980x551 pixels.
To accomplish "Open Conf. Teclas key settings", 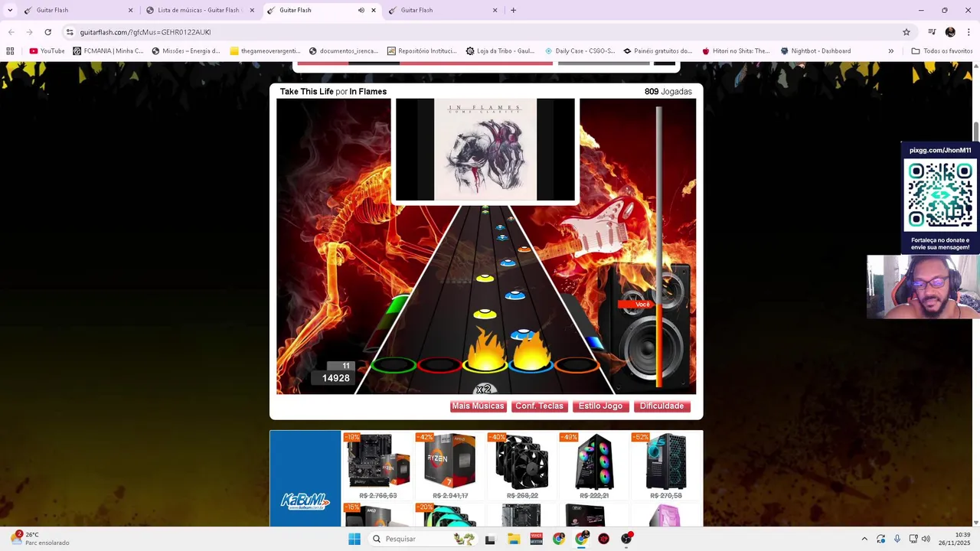I will (539, 406).
